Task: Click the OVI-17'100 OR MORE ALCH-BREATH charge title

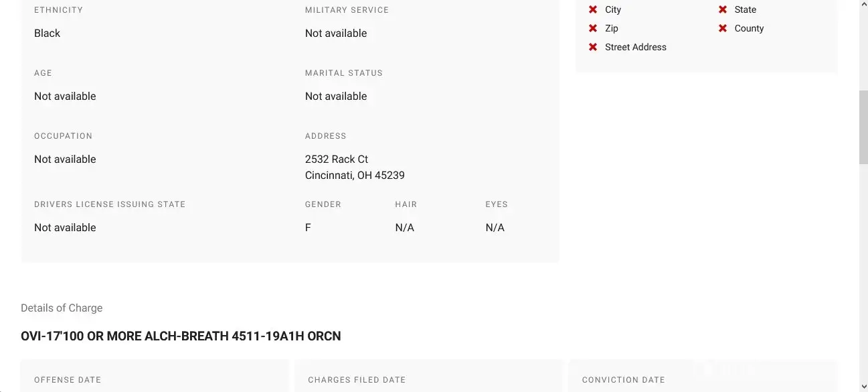Action: 181,336
